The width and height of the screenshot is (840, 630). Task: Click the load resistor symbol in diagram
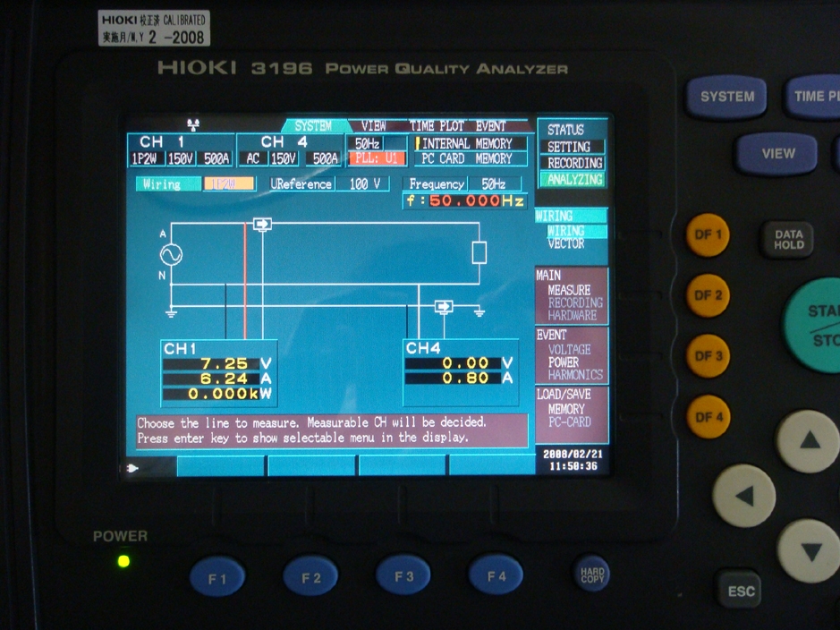(479, 252)
